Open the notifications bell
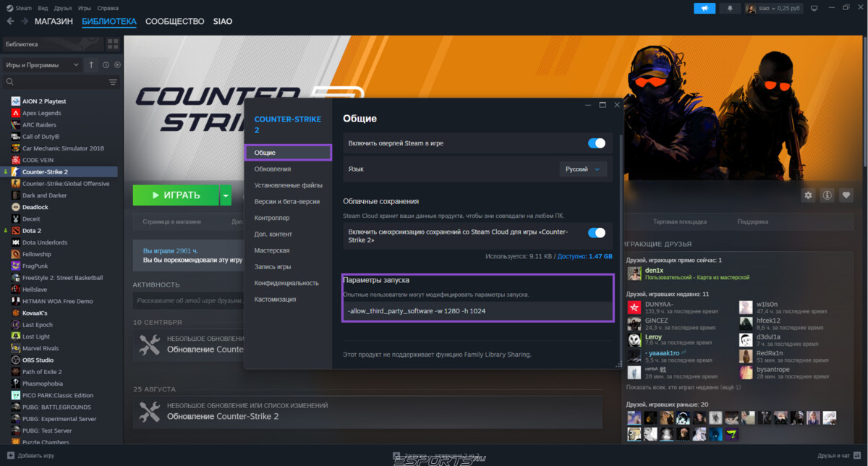 pos(730,8)
